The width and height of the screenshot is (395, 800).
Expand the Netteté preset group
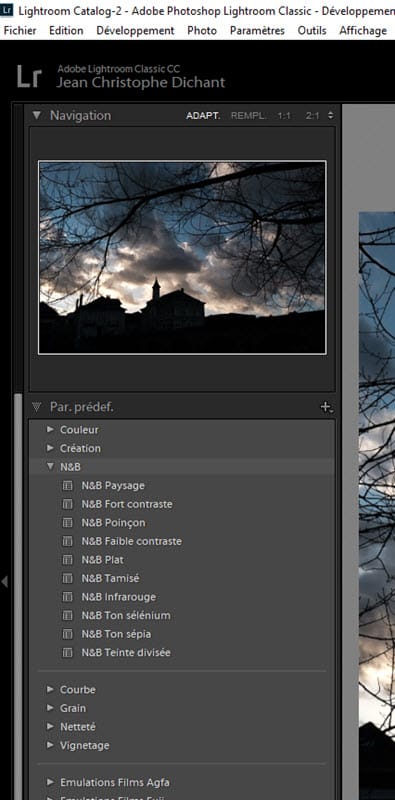[50, 727]
